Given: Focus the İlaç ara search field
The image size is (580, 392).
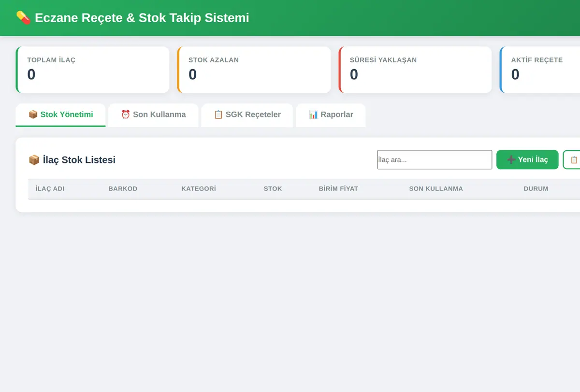Looking at the screenshot, I should tap(435, 160).
